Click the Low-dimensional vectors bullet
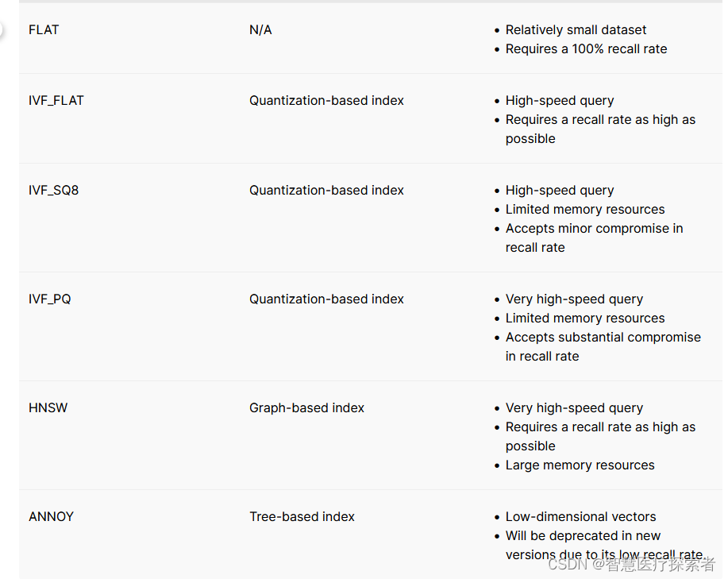The height and width of the screenshot is (579, 728). [580, 516]
